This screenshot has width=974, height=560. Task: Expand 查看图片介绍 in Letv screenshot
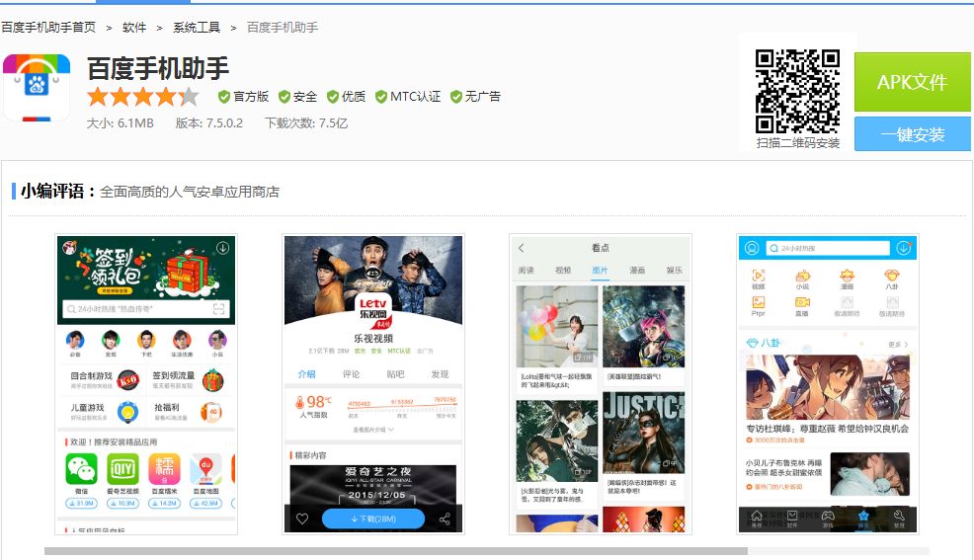click(x=373, y=431)
